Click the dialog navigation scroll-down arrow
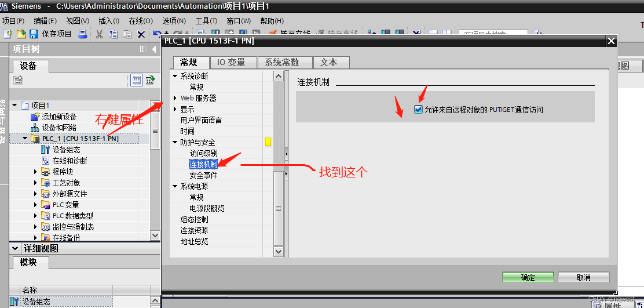The image size is (644, 308). (x=279, y=251)
